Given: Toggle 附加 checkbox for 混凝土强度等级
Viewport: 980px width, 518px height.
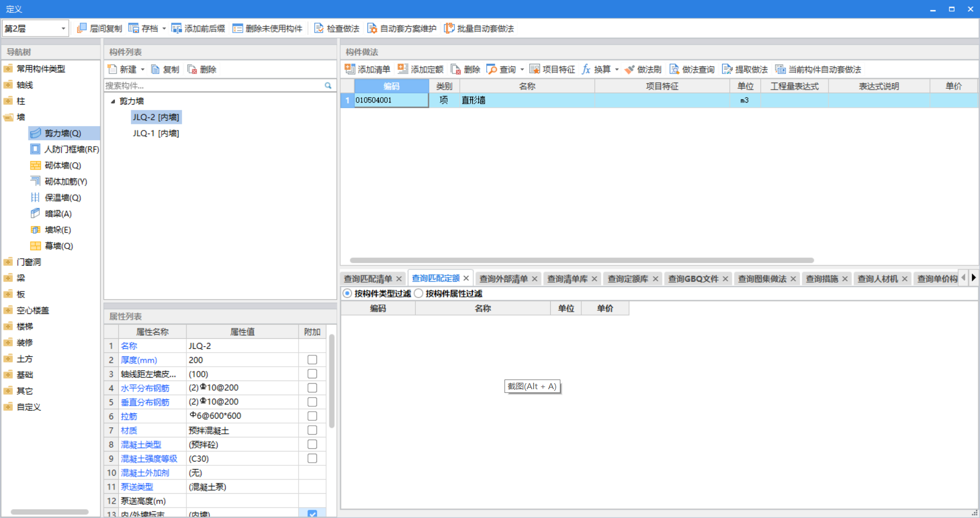Looking at the screenshot, I should point(312,458).
